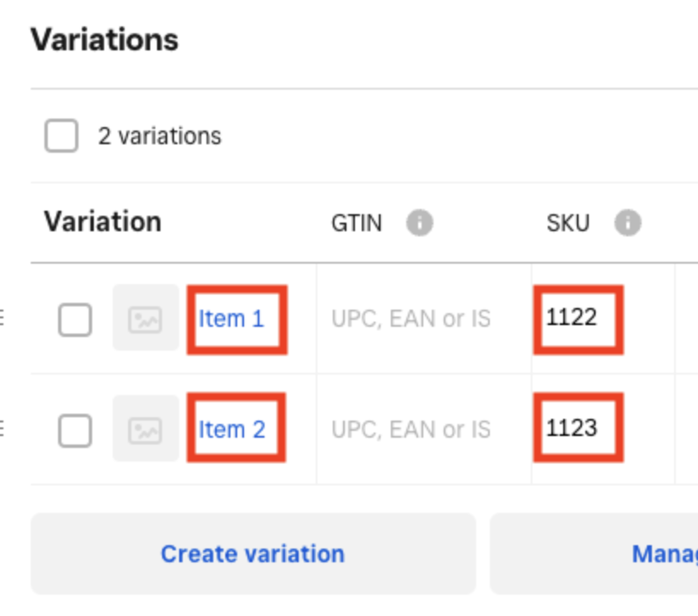Click the GTIN column header label
The height and width of the screenshot is (616, 698).
tap(357, 224)
